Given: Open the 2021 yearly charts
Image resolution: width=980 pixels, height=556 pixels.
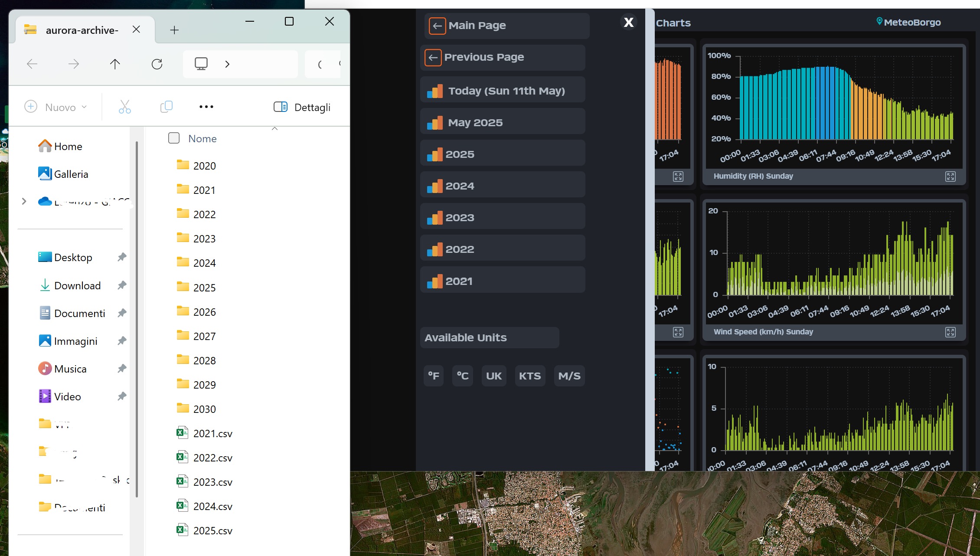Looking at the screenshot, I should (x=502, y=281).
